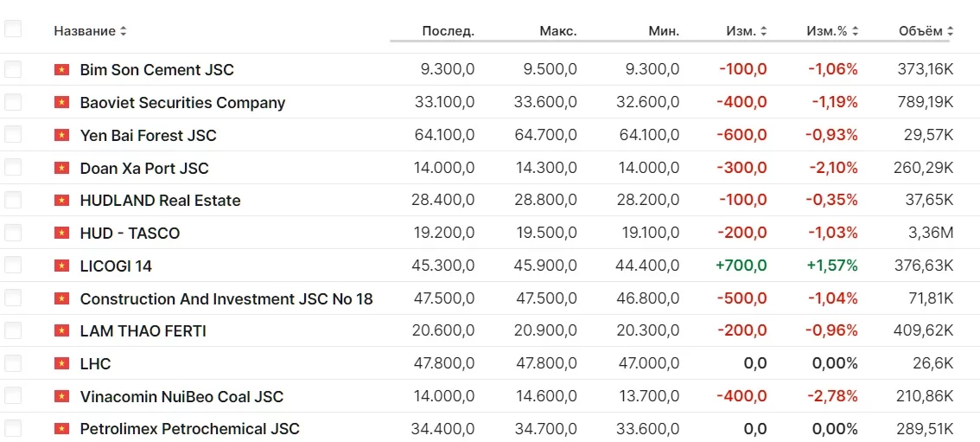Open Vinacomin NuiBeo Coal JSC stock page

pyautogui.click(x=181, y=397)
